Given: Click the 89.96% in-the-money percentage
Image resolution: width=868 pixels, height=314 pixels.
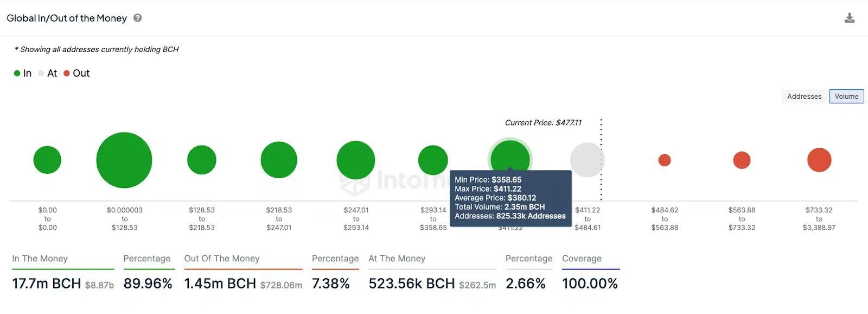Looking at the screenshot, I should pos(148,284).
